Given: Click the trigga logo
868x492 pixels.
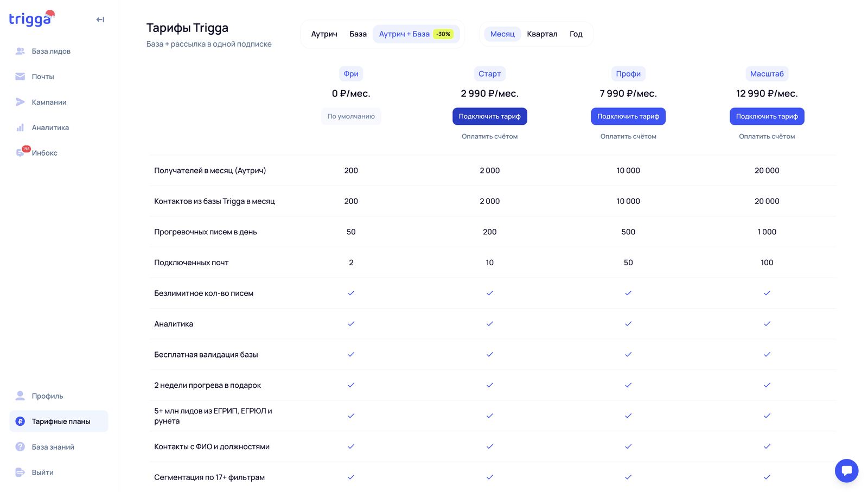Looking at the screenshot, I should coord(31,20).
